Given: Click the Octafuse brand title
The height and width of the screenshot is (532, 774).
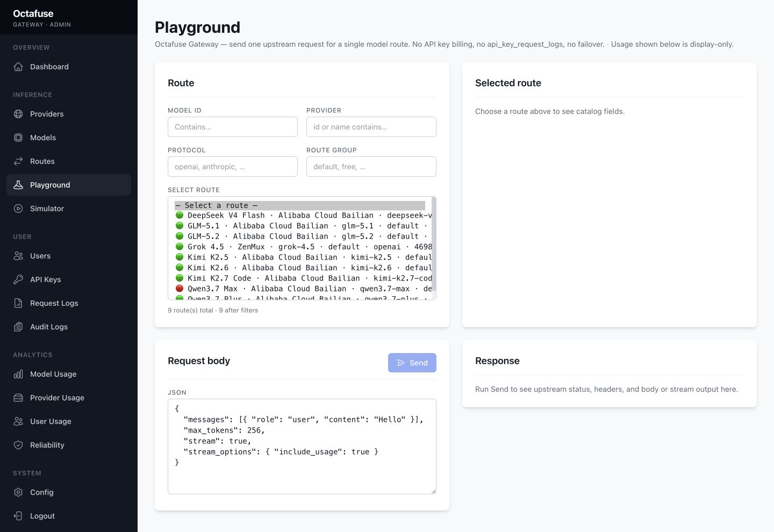Looking at the screenshot, I should coord(33,13).
